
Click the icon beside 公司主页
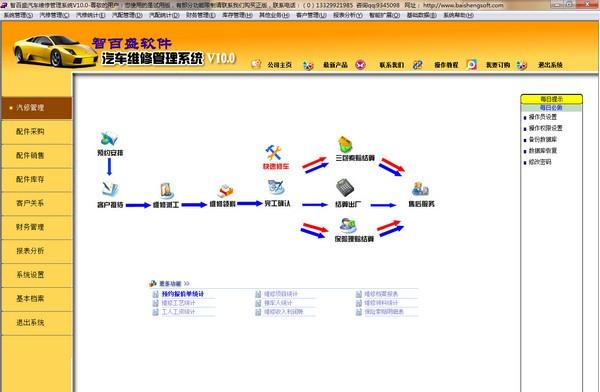point(256,64)
